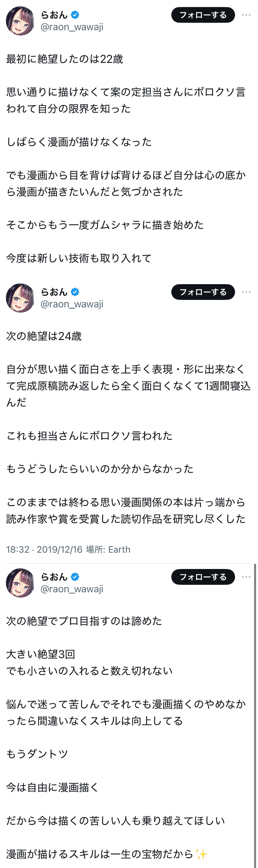Image resolution: width=258 pixels, height=868 pixels.
Task: Open the @raon_wawaji handle in the first tweet
Action: (72, 27)
